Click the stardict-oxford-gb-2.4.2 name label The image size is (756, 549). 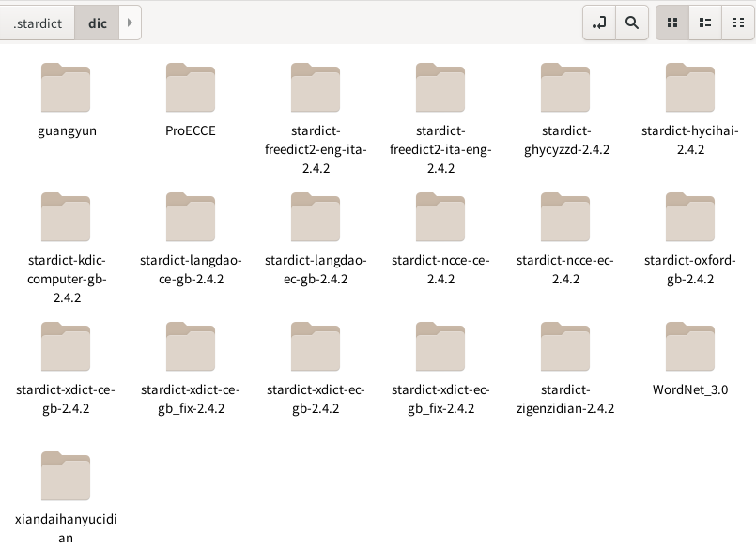pos(690,269)
